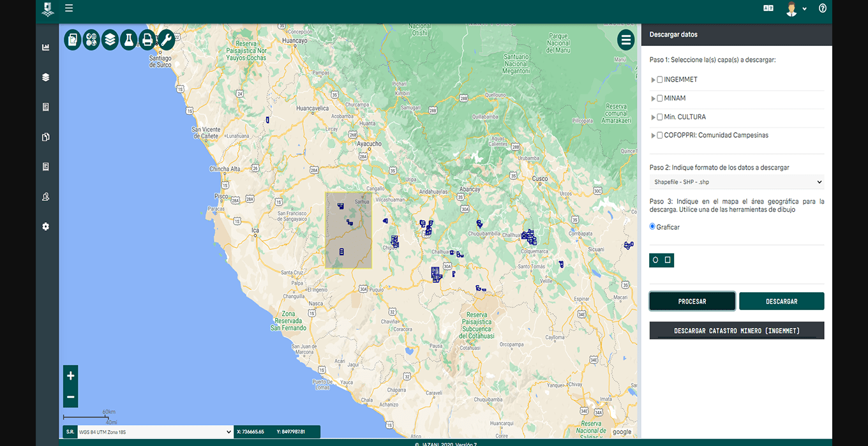Zoom out the map with the minus button

[71, 397]
